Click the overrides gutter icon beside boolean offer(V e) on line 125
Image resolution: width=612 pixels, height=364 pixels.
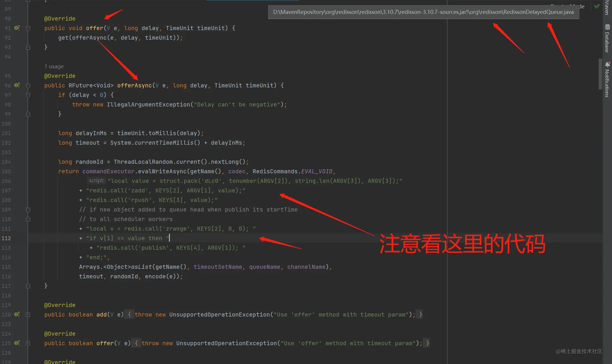[17, 343]
